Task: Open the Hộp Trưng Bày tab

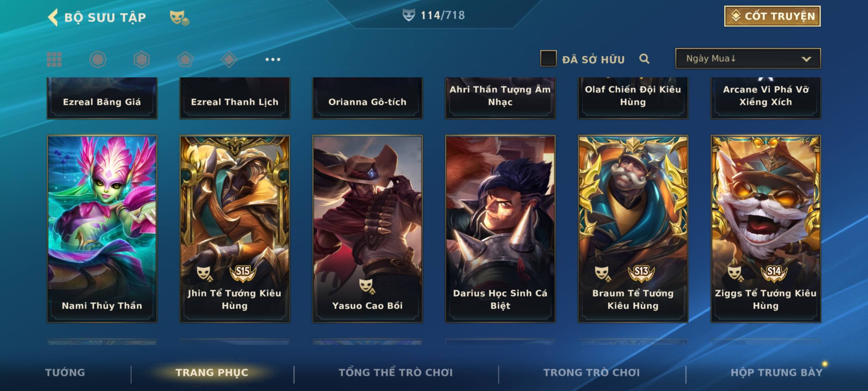Action: click(776, 373)
